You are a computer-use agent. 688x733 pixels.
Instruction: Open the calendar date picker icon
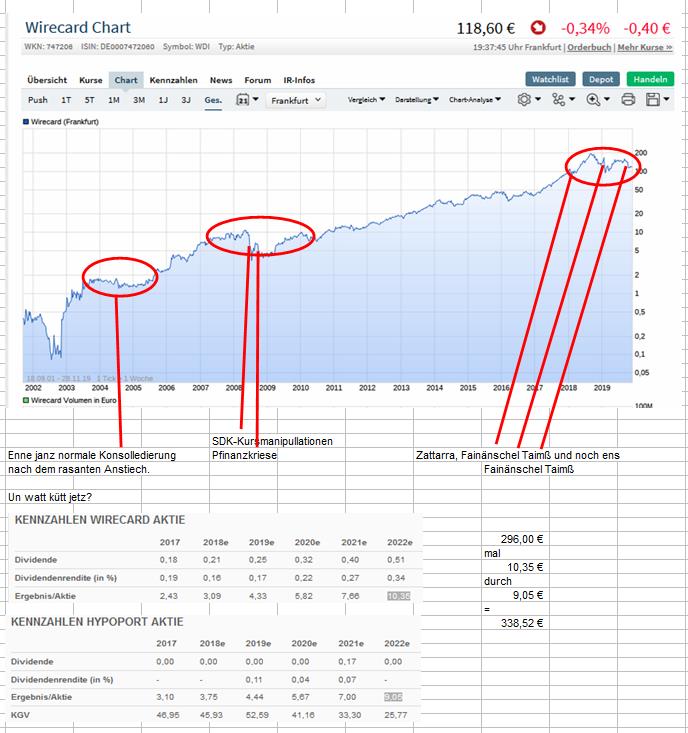(x=243, y=100)
